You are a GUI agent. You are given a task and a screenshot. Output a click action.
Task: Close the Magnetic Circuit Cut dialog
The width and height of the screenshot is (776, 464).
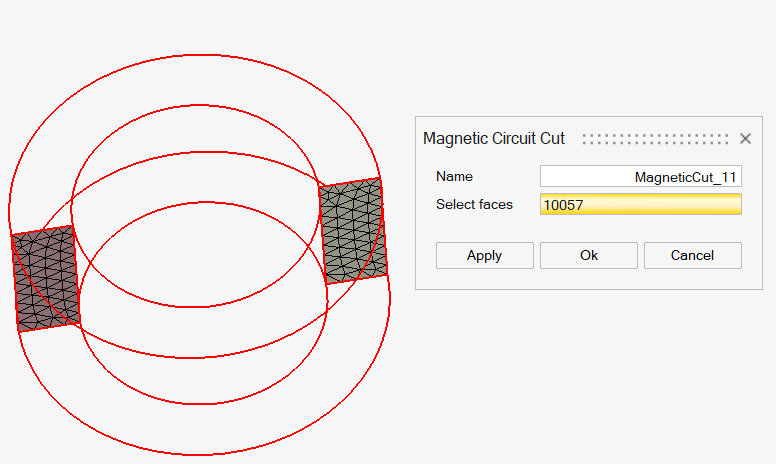click(x=745, y=139)
